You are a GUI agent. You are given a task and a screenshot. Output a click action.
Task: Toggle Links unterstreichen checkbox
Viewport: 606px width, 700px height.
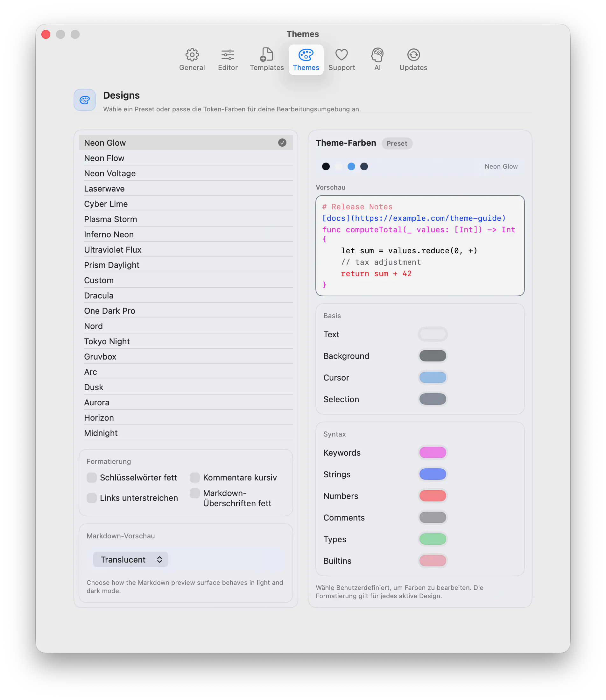tap(92, 498)
